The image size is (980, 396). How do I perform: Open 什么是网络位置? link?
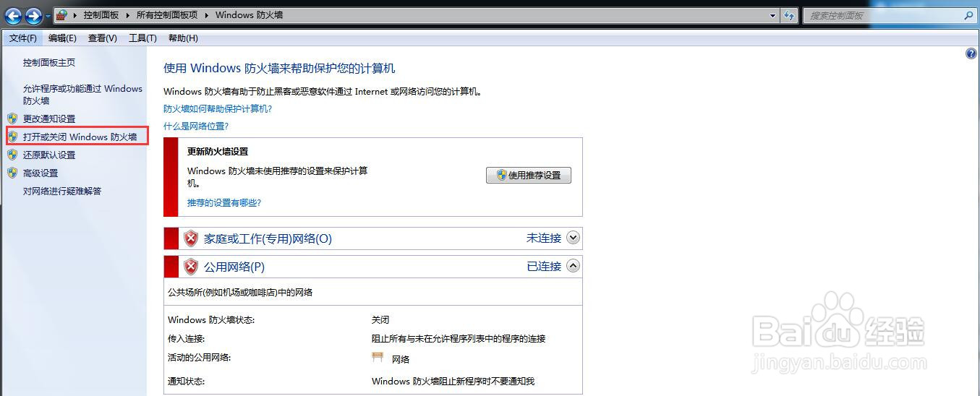[196, 126]
